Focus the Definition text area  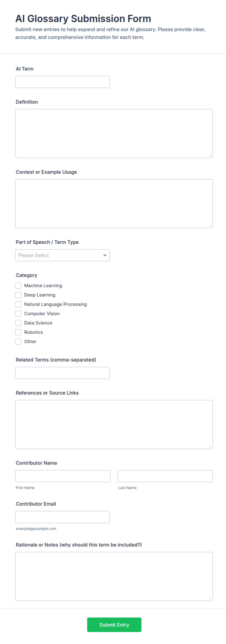coord(114,133)
